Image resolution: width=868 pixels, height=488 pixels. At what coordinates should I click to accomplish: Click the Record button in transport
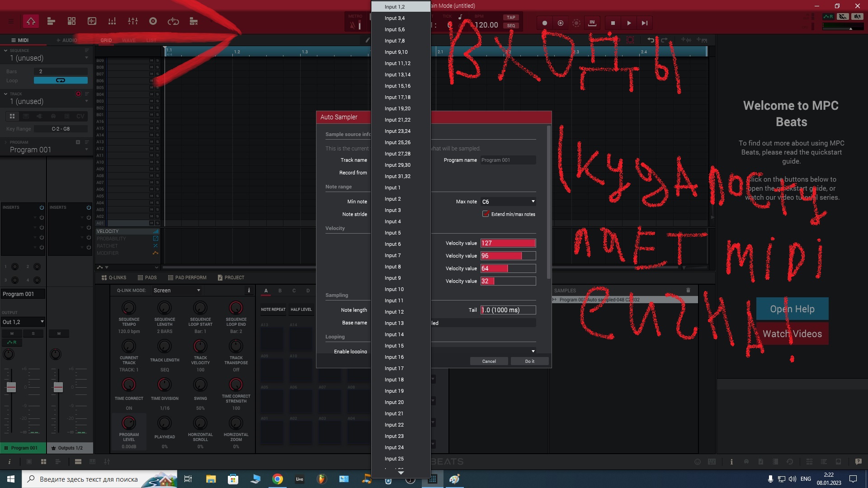click(x=544, y=23)
